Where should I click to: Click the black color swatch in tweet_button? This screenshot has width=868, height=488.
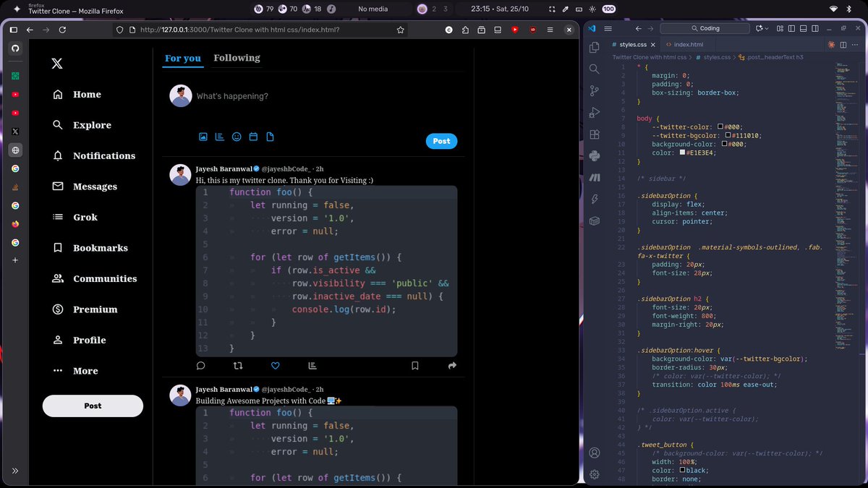tap(681, 470)
